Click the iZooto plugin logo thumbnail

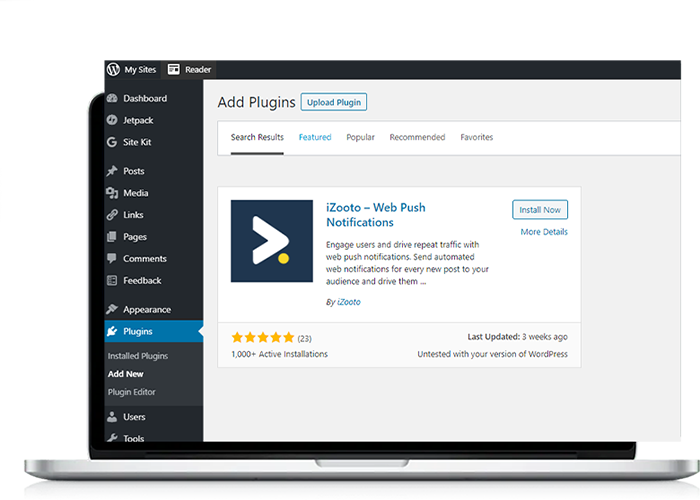tap(272, 241)
